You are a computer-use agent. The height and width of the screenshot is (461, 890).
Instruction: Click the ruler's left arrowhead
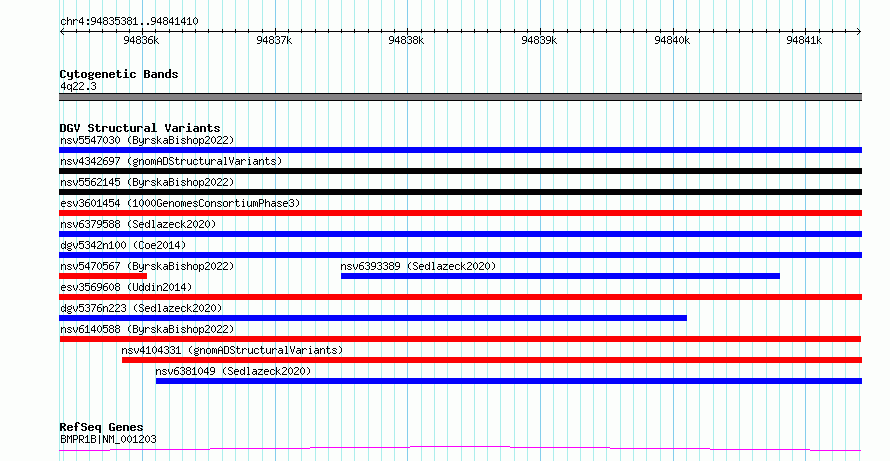point(62,32)
